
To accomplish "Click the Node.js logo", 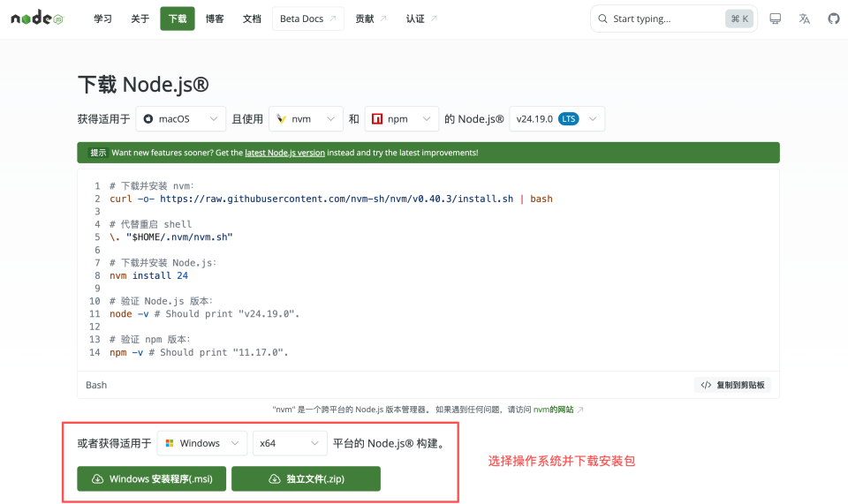I will tap(37, 19).
